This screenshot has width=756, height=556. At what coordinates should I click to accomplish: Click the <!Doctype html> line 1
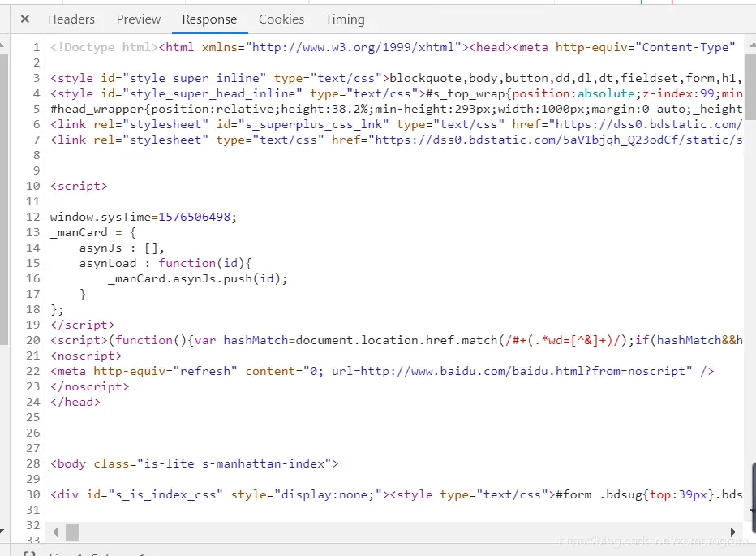point(393,47)
